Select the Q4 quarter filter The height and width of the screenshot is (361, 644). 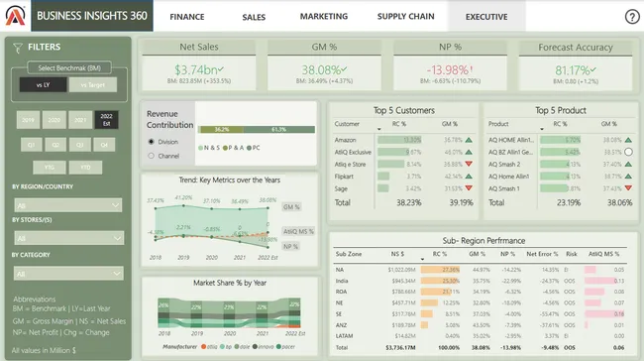pos(104,145)
